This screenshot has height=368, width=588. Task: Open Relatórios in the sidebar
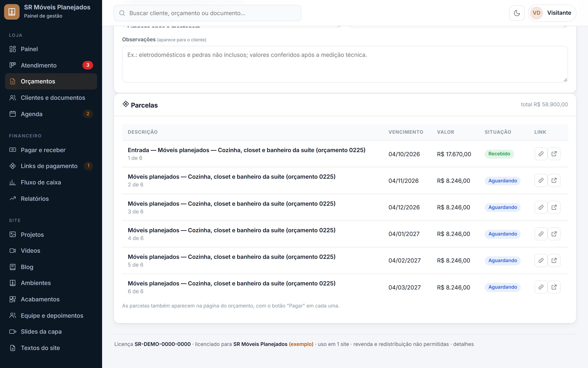[x=51, y=199]
